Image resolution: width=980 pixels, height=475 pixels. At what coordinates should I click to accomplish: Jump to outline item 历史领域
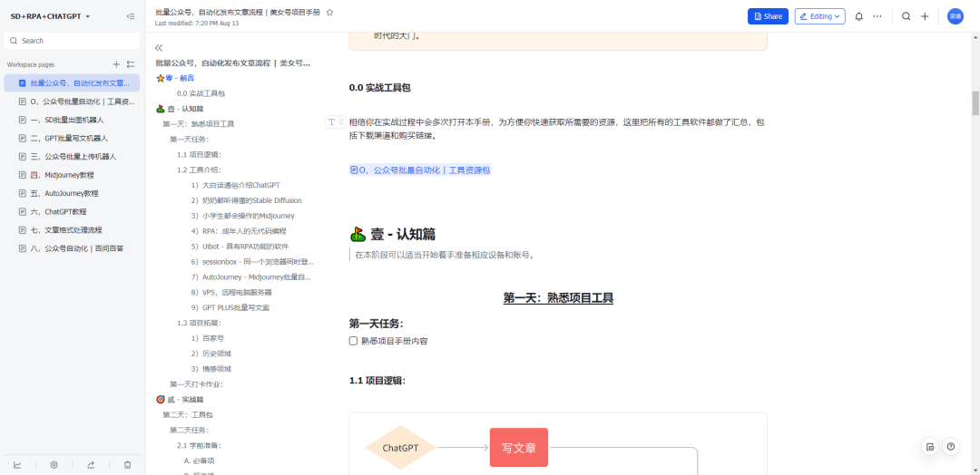point(211,354)
